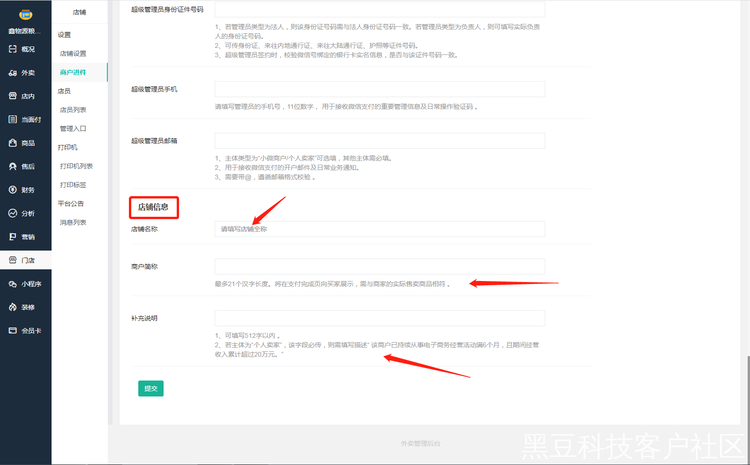
Task: Click the 提交 submit button
Action: pos(151,388)
